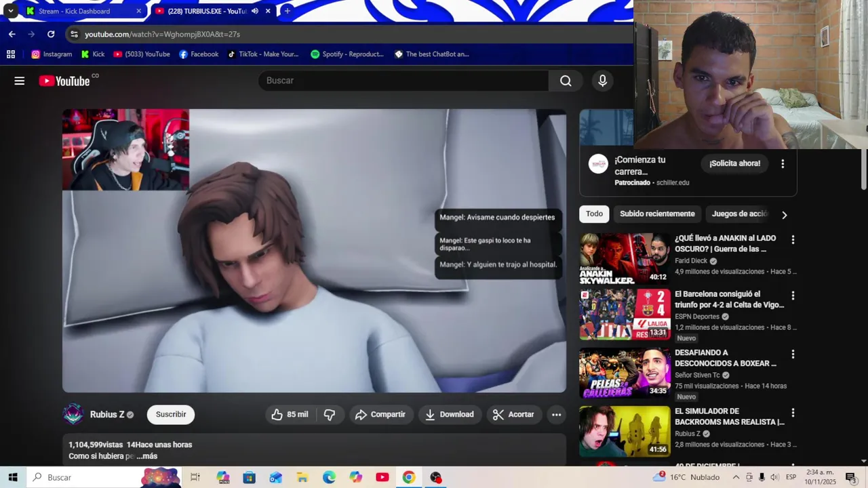Image resolution: width=868 pixels, height=488 pixels.
Task: Click the Download button
Action: 450,414
